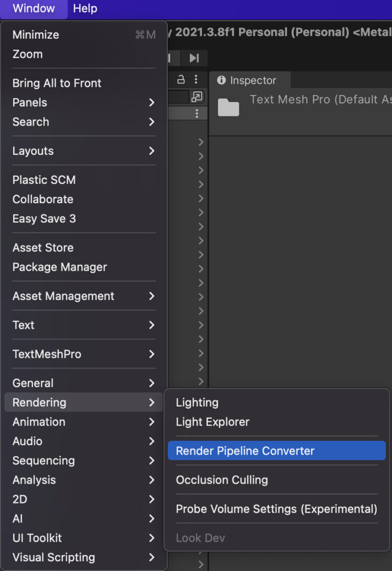The image size is (392, 571).
Task: Open the Help menu in menu bar
Action: tap(85, 9)
